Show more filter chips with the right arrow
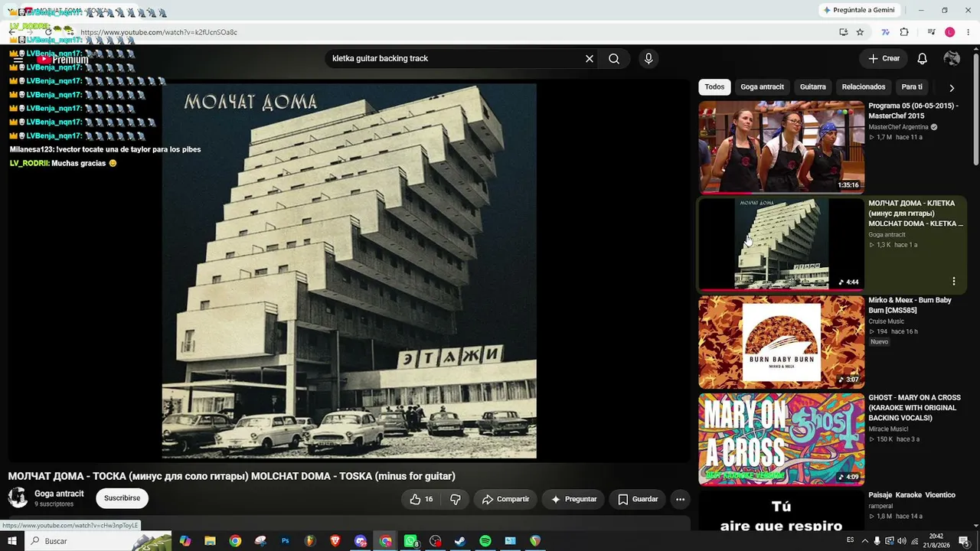 click(x=952, y=87)
